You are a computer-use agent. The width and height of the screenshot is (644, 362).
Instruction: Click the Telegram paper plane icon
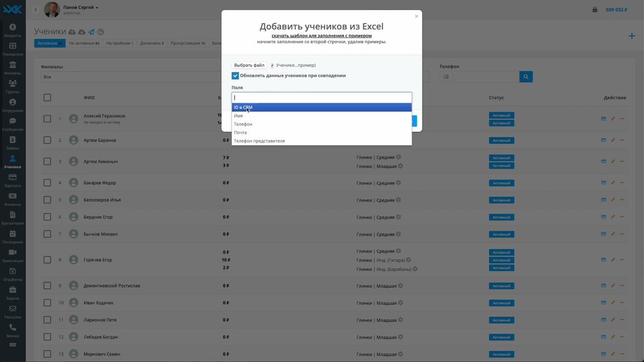point(91,32)
